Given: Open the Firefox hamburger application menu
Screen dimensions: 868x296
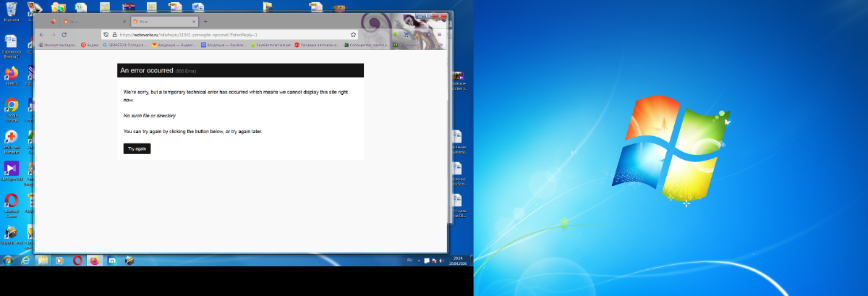Looking at the screenshot, I should click(x=439, y=34).
